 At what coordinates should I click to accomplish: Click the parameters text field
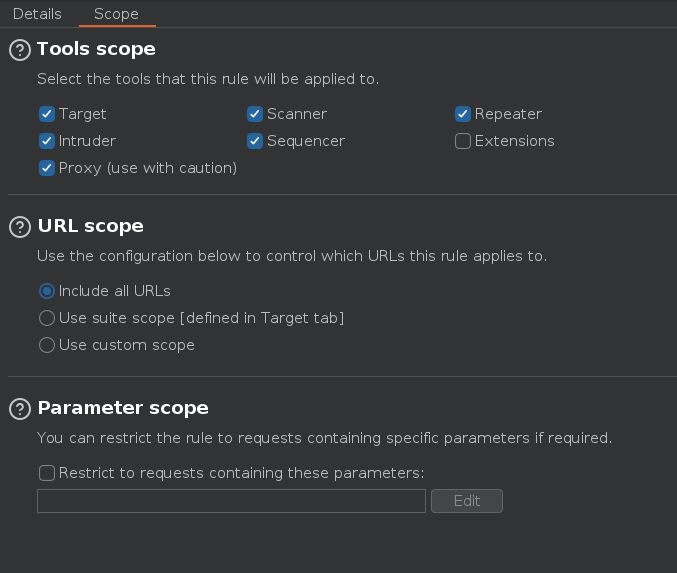pos(231,501)
